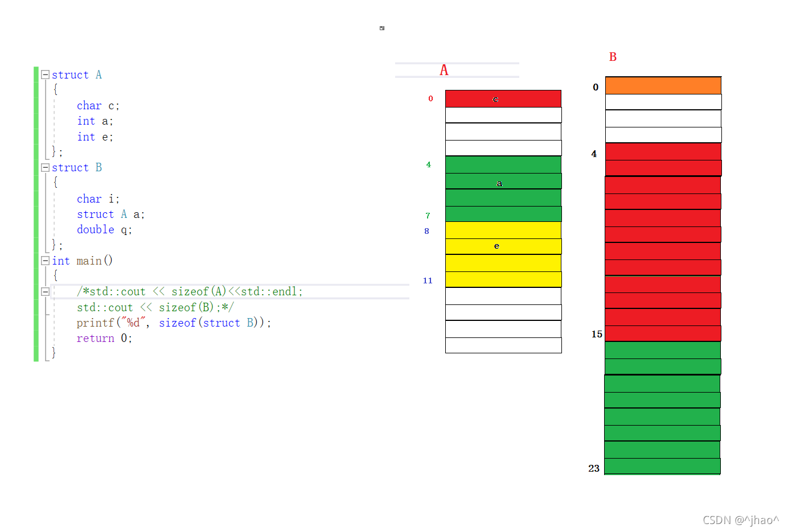Click the 'std::cout << sizeof(B);*/' line
The image size is (788, 532).
coord(155,308)
